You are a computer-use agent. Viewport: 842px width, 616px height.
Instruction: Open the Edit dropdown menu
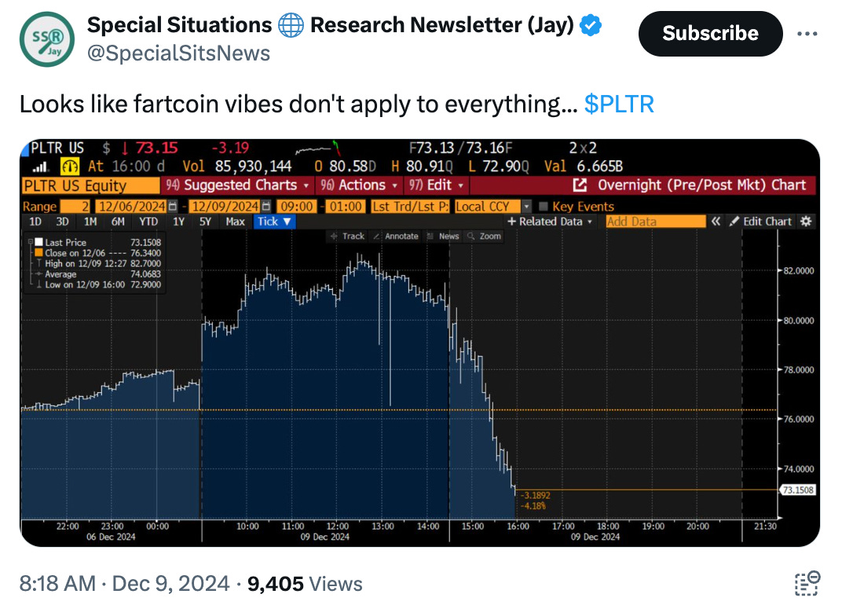[436, 185]
